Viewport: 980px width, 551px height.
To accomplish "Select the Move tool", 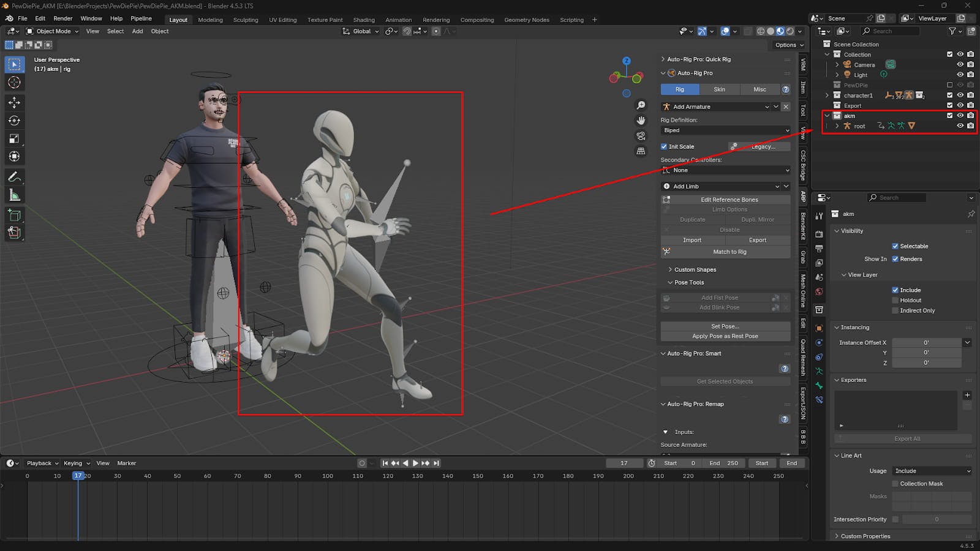I will (x=14, y=102).
